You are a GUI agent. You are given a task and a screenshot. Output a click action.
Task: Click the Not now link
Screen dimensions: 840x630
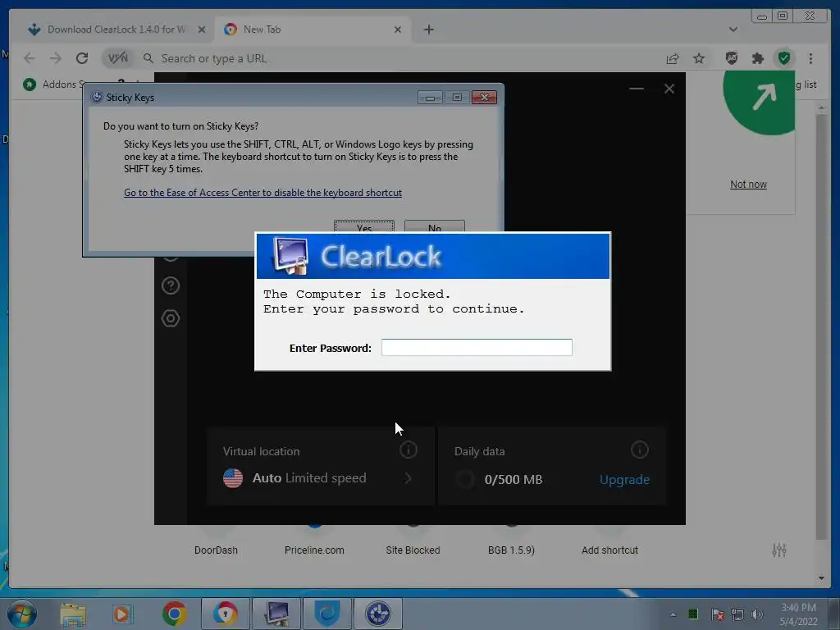pos(748,185)
